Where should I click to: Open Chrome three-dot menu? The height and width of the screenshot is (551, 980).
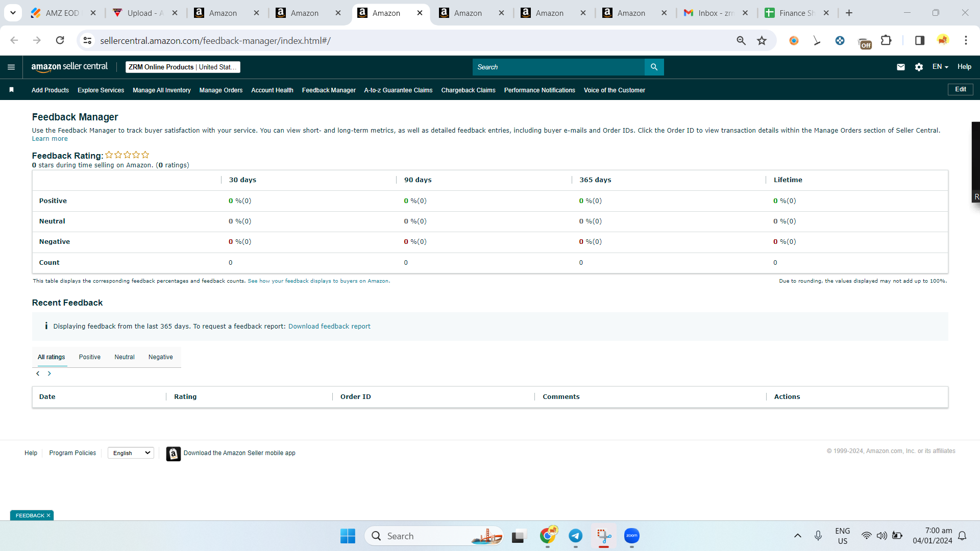[966, 40]
